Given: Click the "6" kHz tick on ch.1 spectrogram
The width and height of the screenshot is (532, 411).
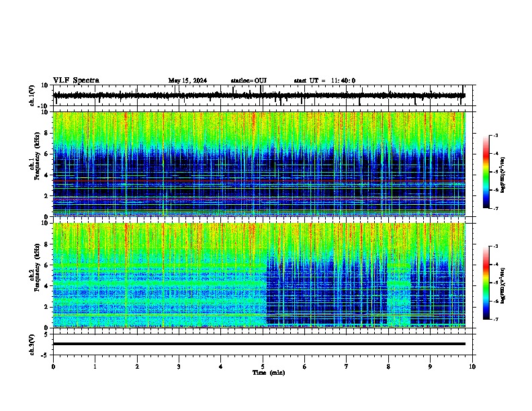Looking at the screenshot, I should pyautogui.click(x=46, y=154).
